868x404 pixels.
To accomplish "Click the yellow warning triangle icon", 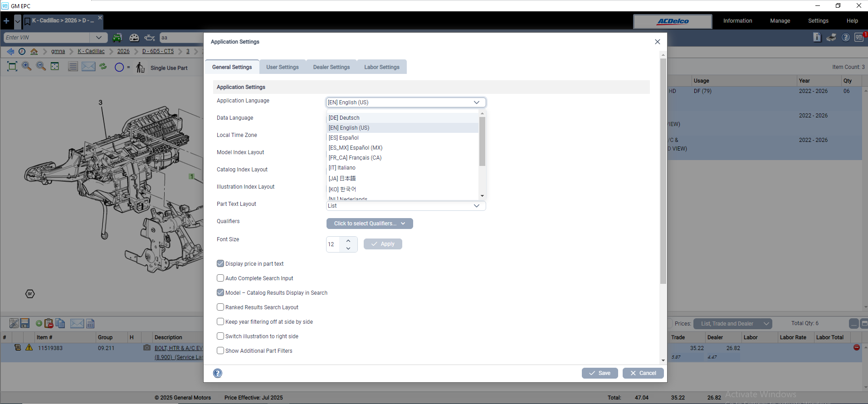I will 29,347.
